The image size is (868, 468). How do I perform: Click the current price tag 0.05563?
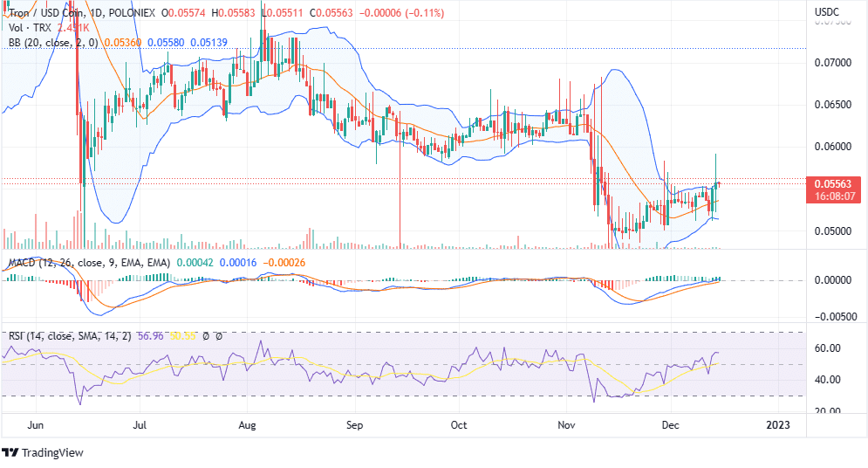pos(833,184)
